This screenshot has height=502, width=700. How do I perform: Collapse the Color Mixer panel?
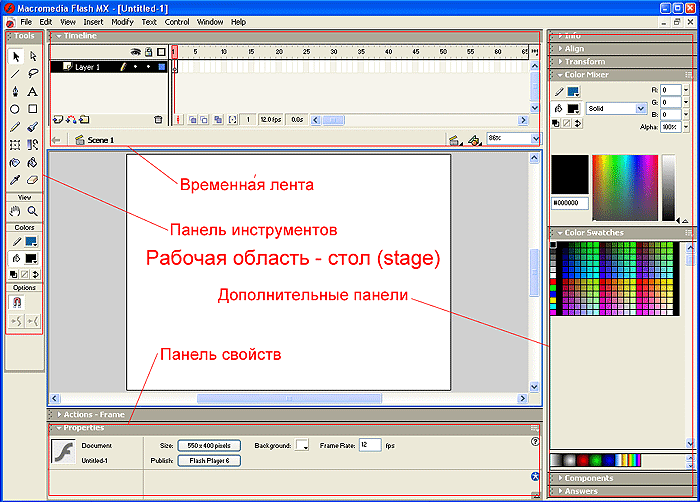560,75
